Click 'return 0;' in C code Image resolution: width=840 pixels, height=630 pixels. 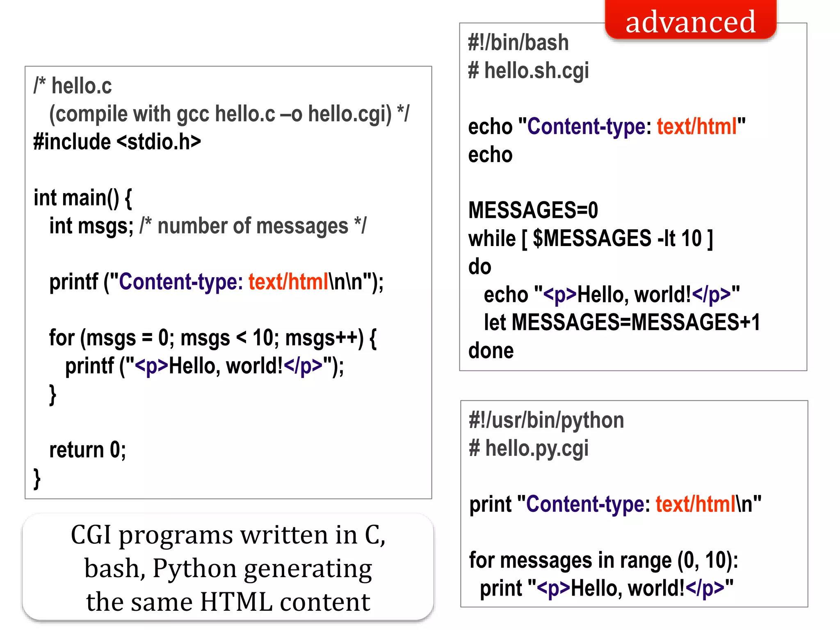tap(87, 450)
